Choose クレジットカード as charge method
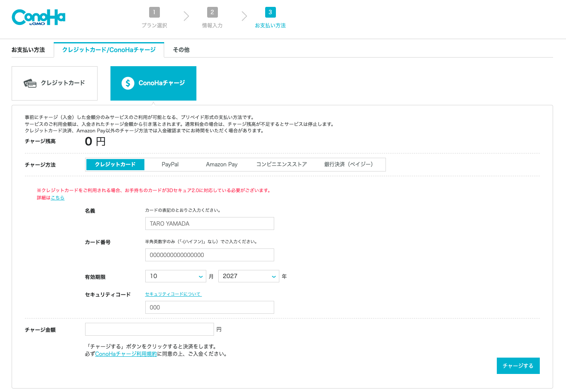The width and height of the screenshot is (566, 392). tap(115, 165)
